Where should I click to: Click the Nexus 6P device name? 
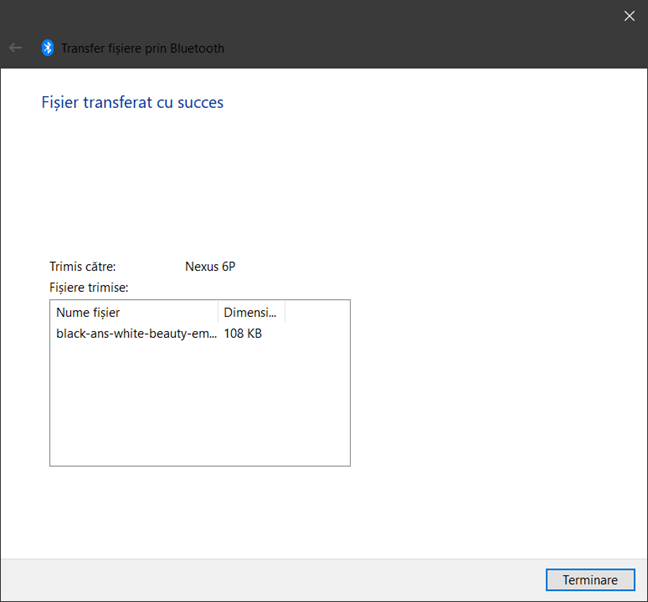coord(210,267)
